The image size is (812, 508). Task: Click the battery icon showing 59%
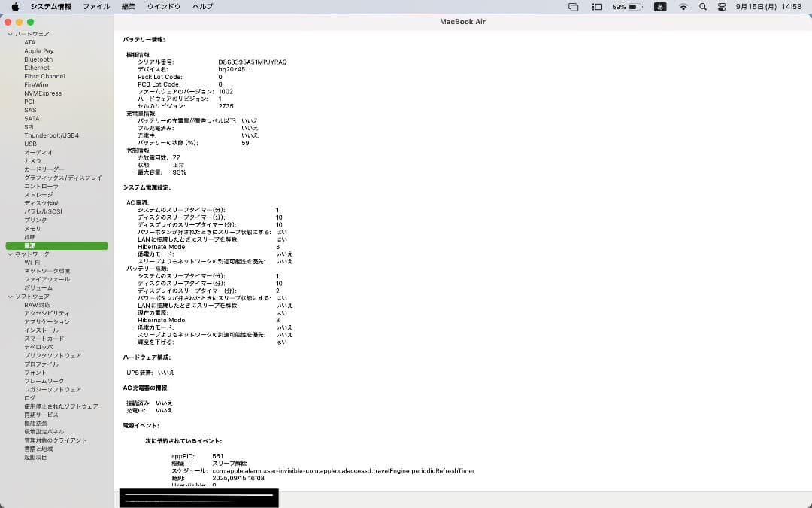[625, 6]
